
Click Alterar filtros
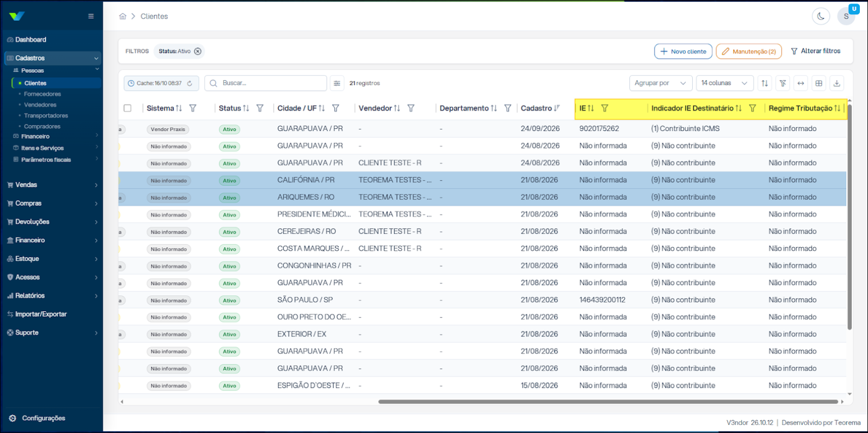tap(816, 51)
